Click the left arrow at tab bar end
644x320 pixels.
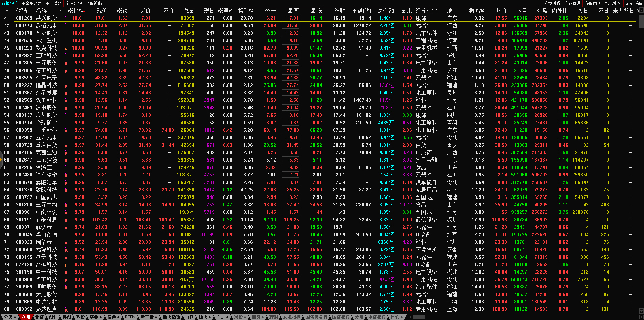(x=410, y=317)
